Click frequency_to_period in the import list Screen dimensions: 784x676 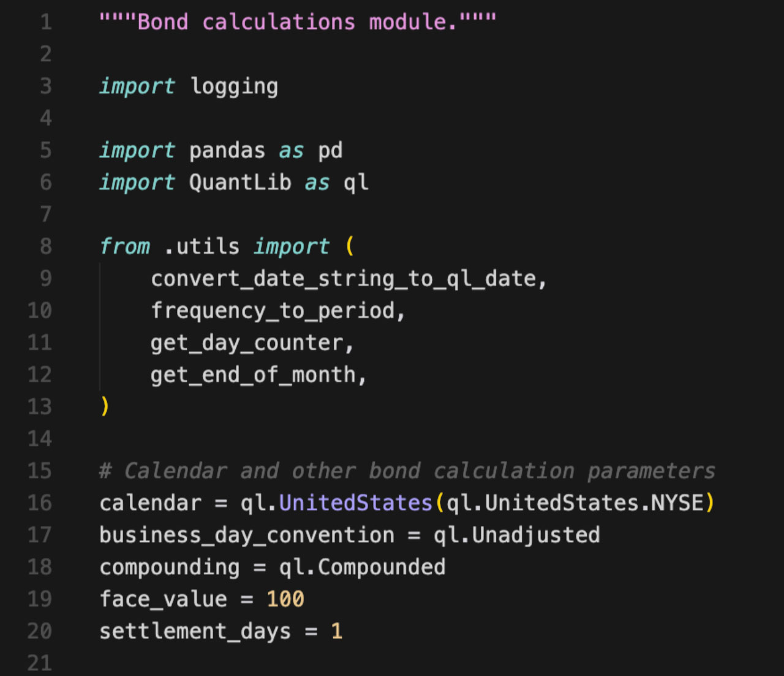[x=273, y=311]
